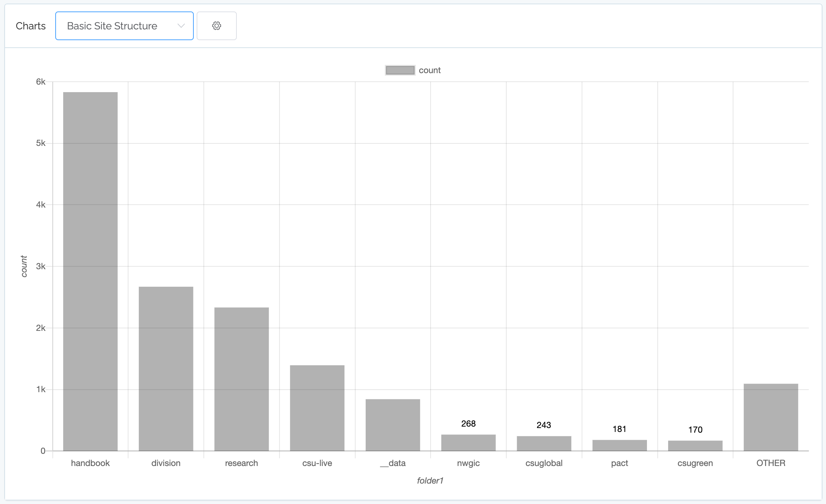Click the handbook axis label
The image size is (826, 504).
click(90, 463)
